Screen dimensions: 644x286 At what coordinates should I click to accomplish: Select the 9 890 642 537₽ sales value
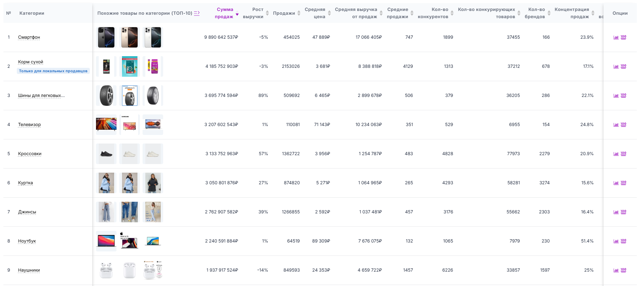(x=221, y=37)
